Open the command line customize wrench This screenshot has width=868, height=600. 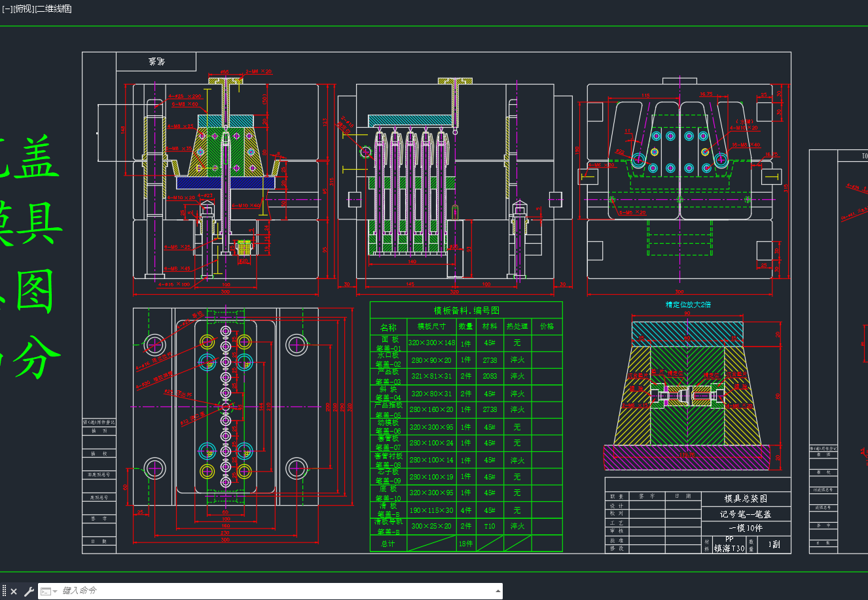29,591
